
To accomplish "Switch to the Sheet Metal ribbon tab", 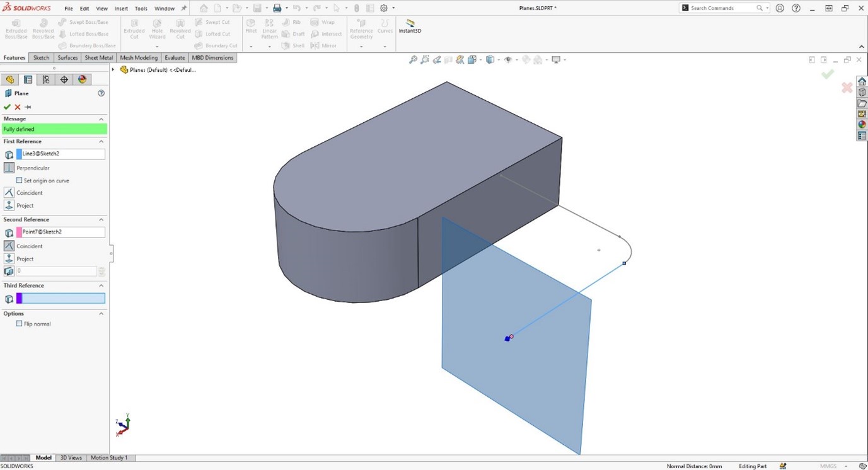I will pos(98,57).
